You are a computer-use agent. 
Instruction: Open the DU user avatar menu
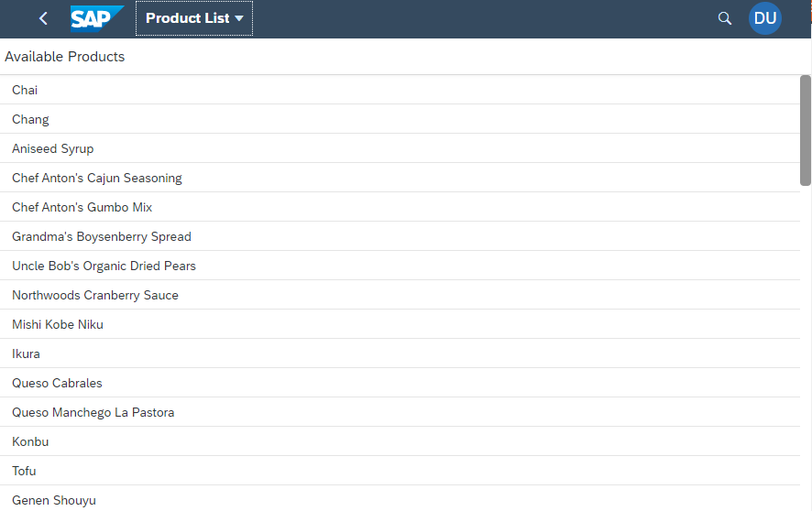tap(765, 18)
